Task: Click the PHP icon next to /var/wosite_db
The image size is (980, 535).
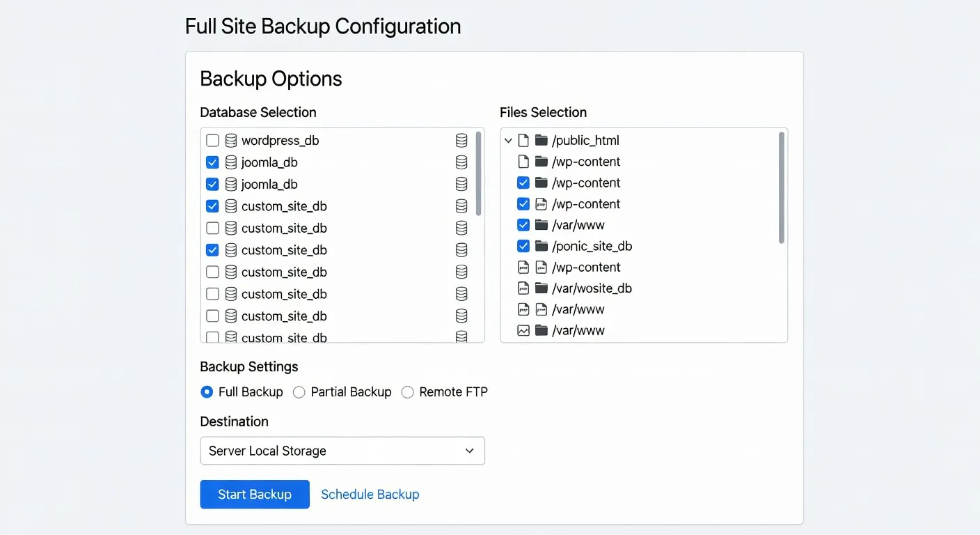Action: pyautogui.click(x=524, y=288)
